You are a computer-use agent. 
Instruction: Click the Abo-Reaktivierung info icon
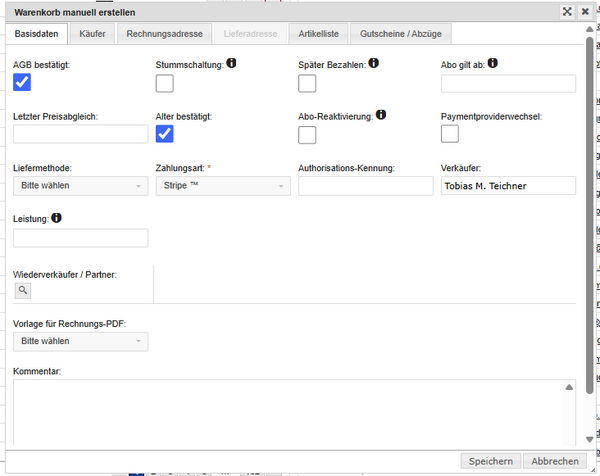pyautogui.click(x=381, y=114)
